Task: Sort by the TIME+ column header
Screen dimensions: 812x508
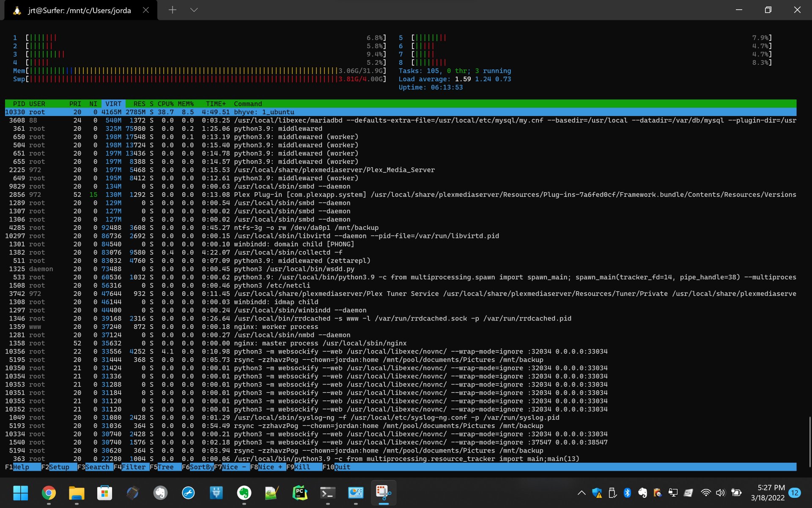Action: (x=216, y=104)
